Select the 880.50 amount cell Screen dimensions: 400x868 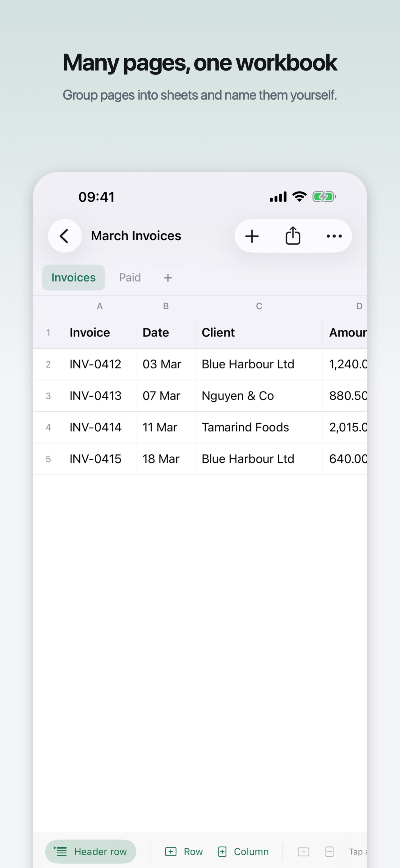(x=345, y=396)
